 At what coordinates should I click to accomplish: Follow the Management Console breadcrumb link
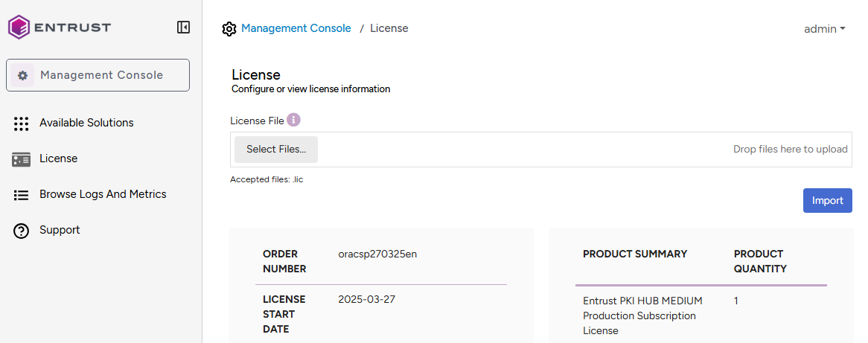[x=296, y=28]
